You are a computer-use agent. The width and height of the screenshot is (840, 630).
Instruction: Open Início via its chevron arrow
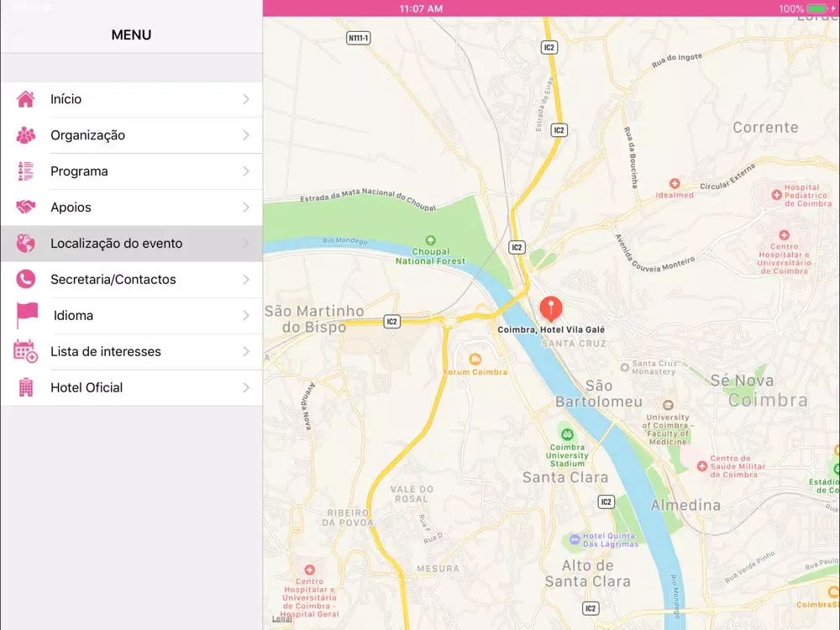click(246, 99)
